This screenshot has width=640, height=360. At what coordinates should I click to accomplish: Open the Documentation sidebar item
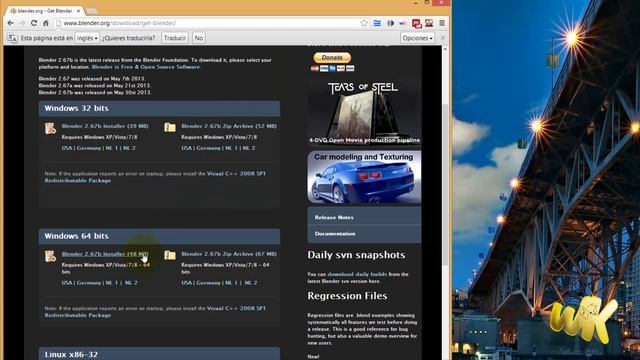(364, 234)
